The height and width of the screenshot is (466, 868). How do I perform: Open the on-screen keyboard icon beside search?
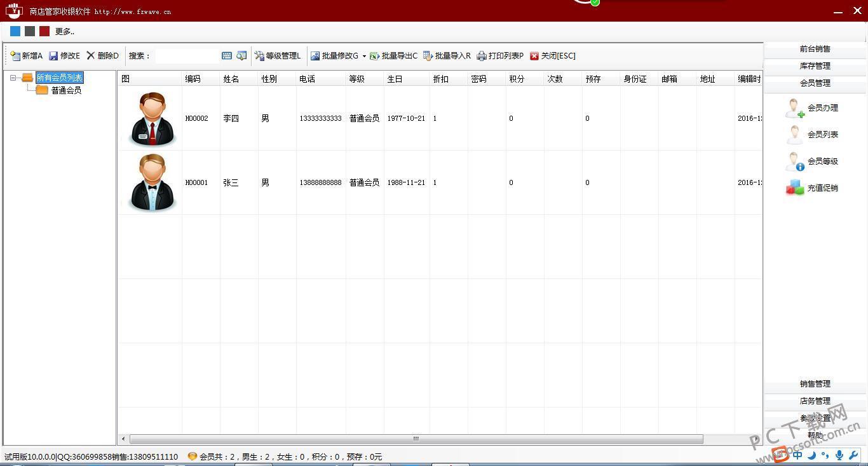coord(227,56)
